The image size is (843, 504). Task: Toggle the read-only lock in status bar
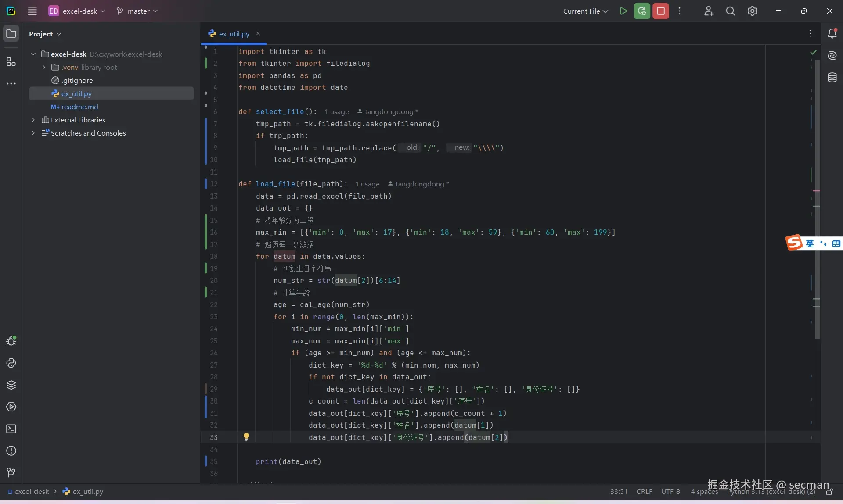829,492
